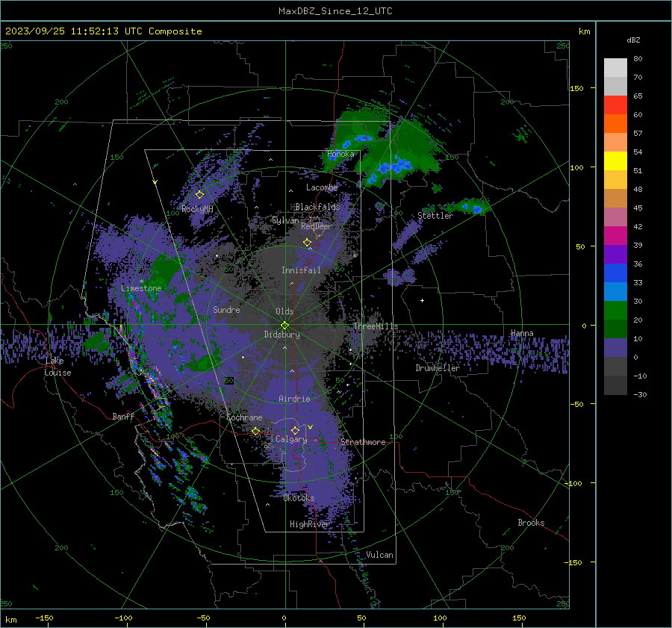Image resolution: width=672 pixels, height=628 pixels.
Task: Click the Okotoks label
Action: [299, 498]
